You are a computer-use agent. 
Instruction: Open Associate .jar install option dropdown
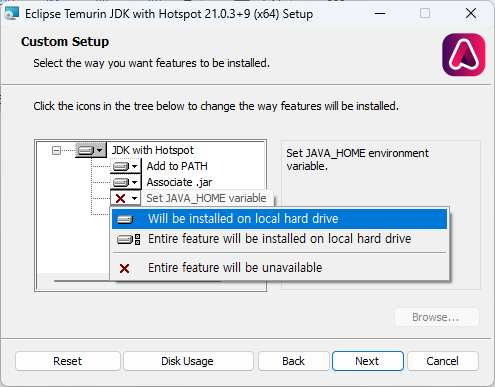coord(126,182)
